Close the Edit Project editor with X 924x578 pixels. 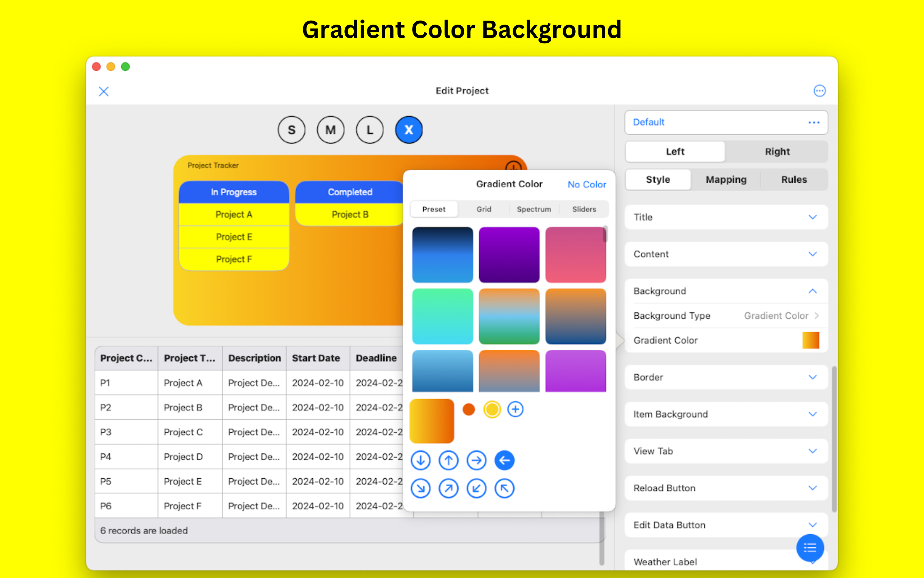click(104, 91)
